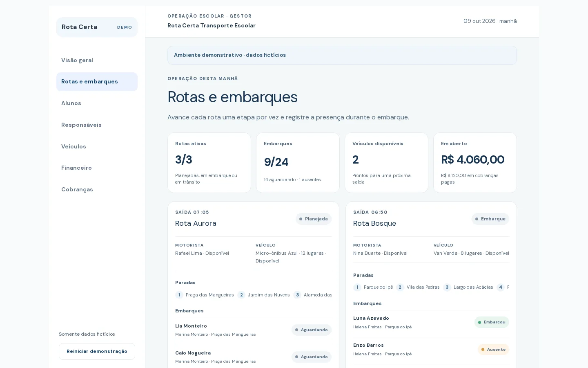This screenshot has width=588, height=368.
Task: Click the DEMO badge beside Rota Certa
Action: (125, 27)
